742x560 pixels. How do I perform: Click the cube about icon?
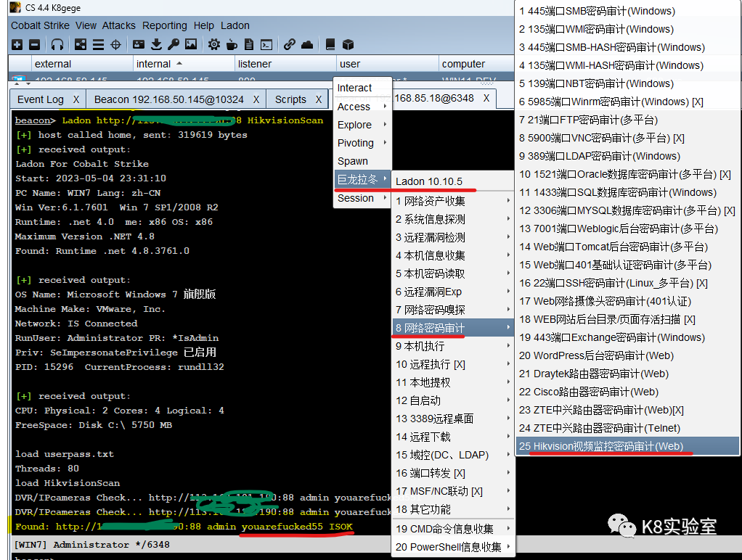[348, 44]
